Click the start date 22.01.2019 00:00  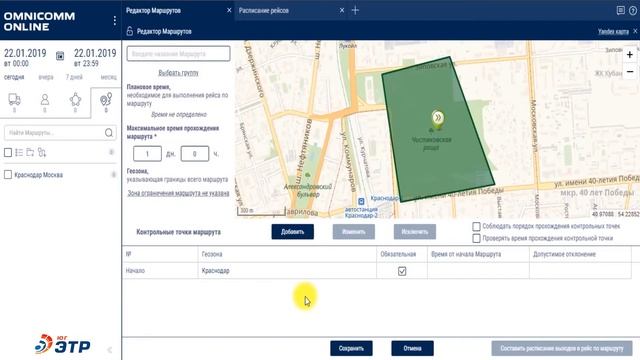click(x=25, y=58)
